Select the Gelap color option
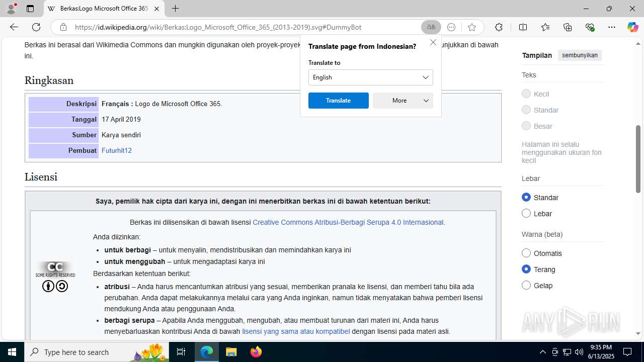This screenshot has width=644, height=362. tap(526, 286)
